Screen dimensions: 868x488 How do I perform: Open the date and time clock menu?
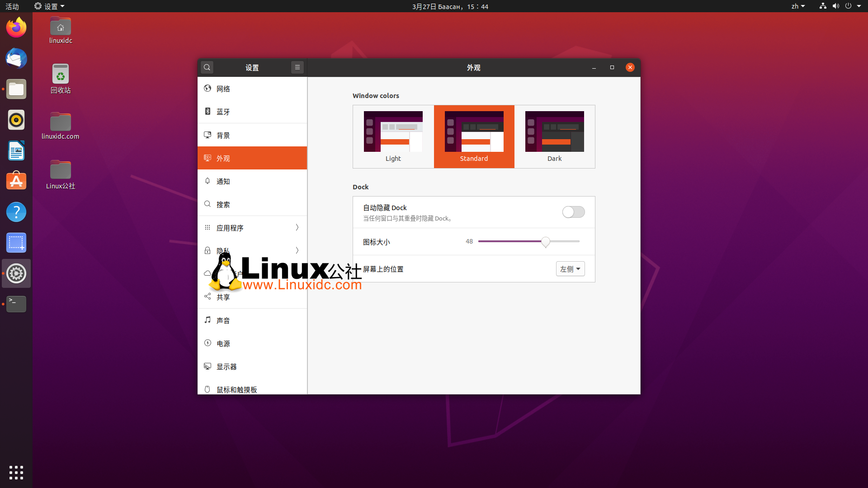point(450,6)
